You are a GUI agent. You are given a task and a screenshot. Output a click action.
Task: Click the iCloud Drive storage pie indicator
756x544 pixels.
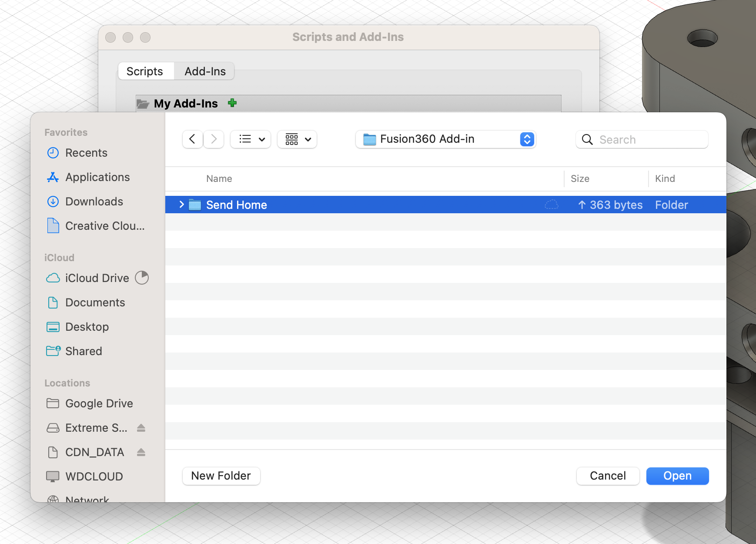(x=142, y=278)
